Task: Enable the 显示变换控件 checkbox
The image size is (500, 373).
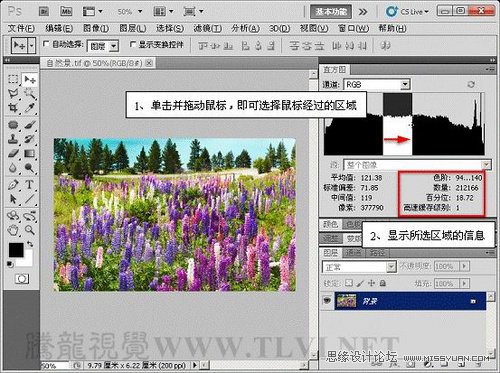Action: coord(133,44)
